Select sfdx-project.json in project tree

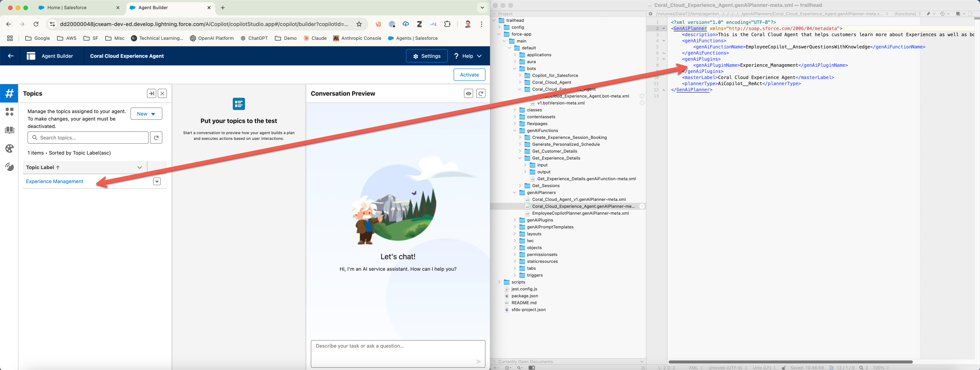[x=528, y=310]
